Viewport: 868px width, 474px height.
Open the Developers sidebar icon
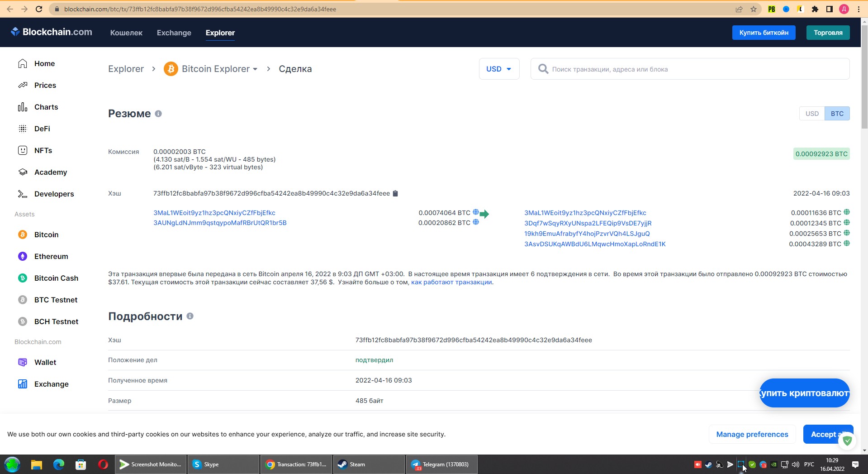tap(23, 194)
